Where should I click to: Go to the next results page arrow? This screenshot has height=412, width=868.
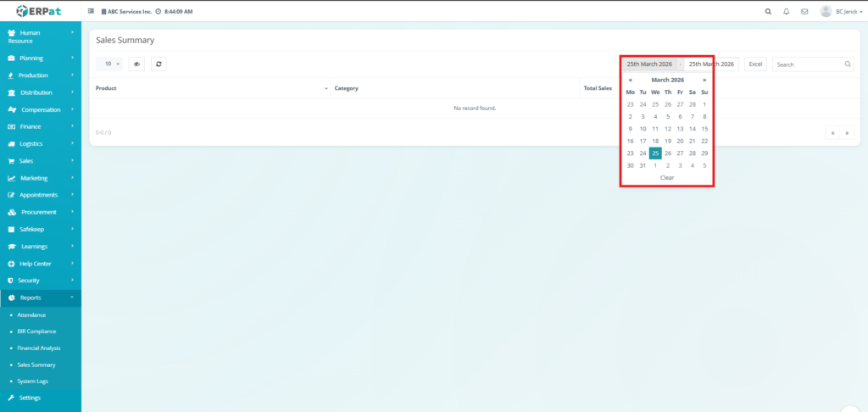[846, 133]
